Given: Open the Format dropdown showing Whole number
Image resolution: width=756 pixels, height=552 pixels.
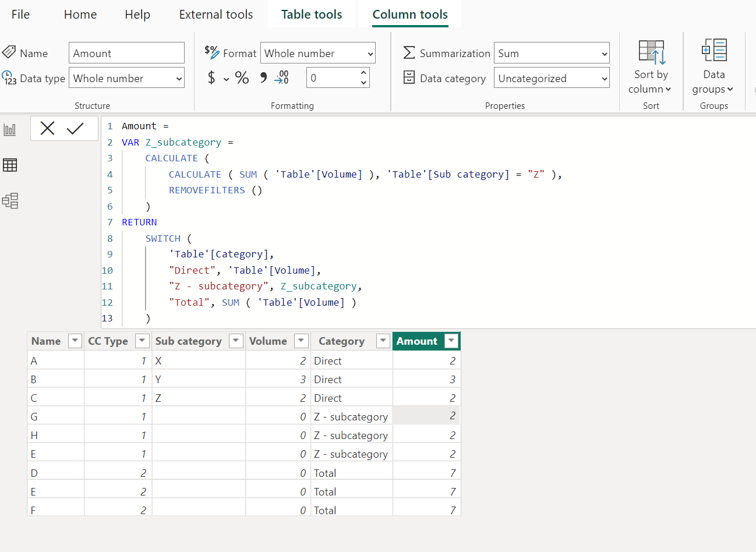Looking at the screenshot, I should (318, 53).
